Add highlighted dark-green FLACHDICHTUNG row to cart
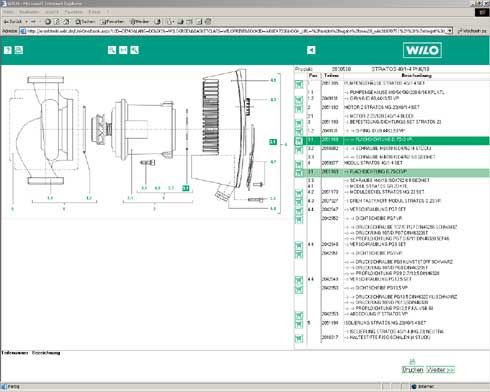The height and width of the screenshot is (392, 490). (299, 140)
